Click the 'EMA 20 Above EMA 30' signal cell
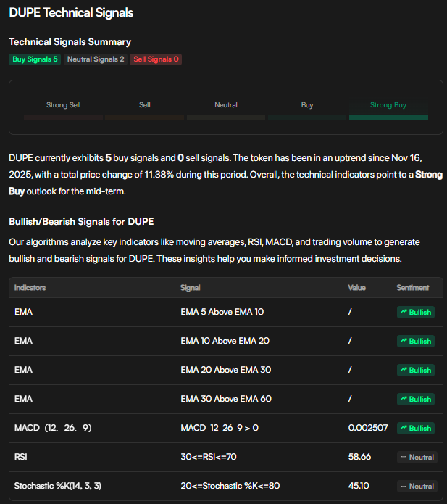447x504 pixels. 226,370
